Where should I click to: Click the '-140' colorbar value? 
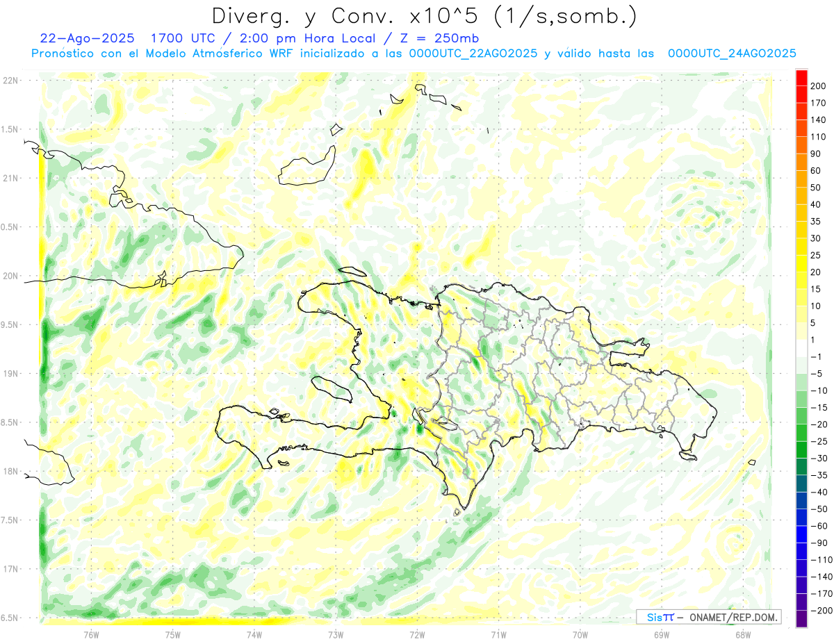(x=821, y=577)
